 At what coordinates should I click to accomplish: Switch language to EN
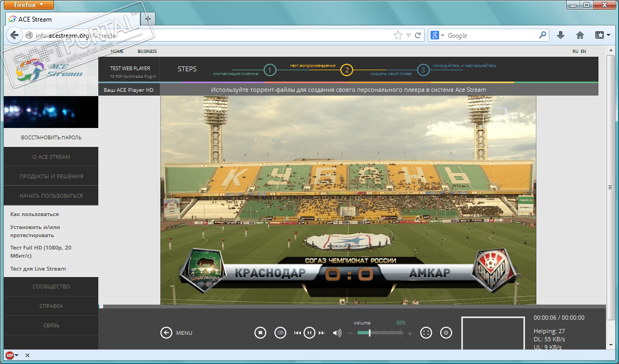[x=583, y=51]
